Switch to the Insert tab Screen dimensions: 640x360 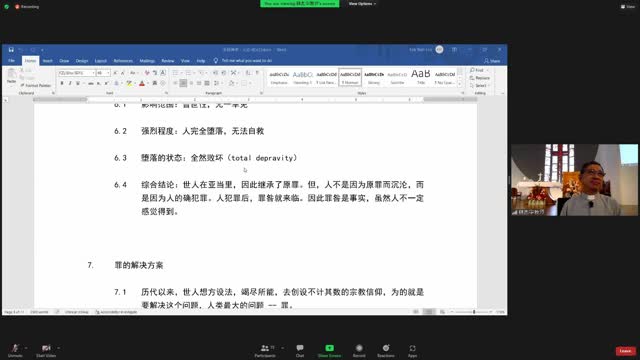47,61
